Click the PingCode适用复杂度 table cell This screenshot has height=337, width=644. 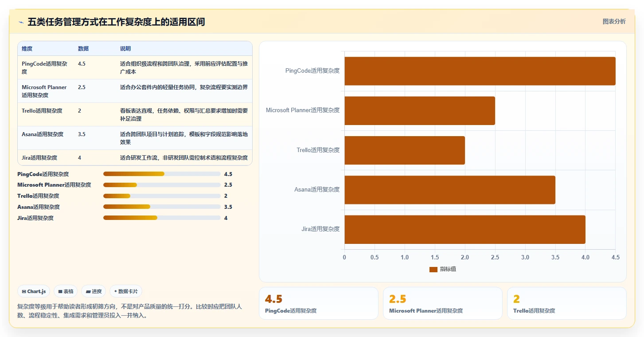(x=45, y=67)
